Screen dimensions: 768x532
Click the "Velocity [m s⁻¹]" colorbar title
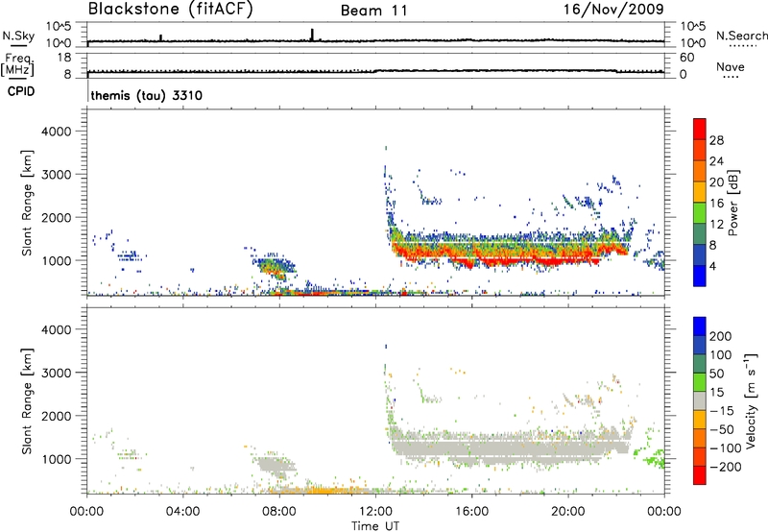pos(751,400)
